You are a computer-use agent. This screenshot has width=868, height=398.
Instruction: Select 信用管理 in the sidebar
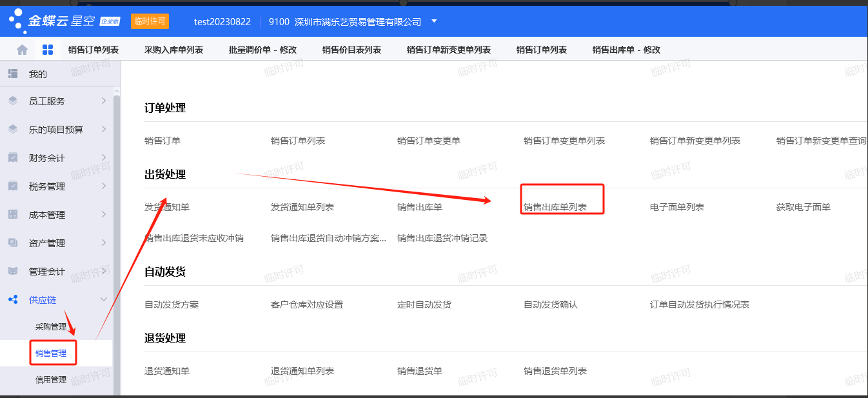[51, 380]
